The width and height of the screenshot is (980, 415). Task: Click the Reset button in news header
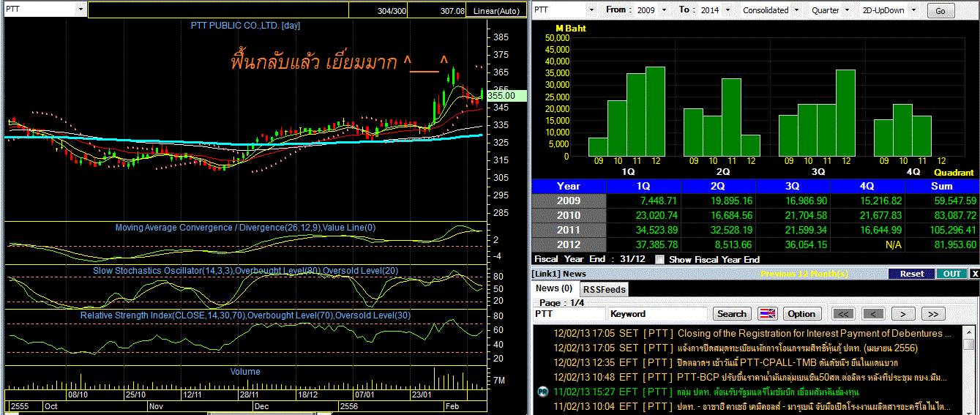912,274
